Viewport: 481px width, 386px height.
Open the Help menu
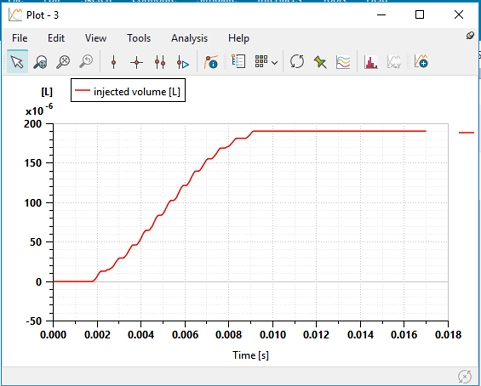pyautogui.click(x=239, y=38)
